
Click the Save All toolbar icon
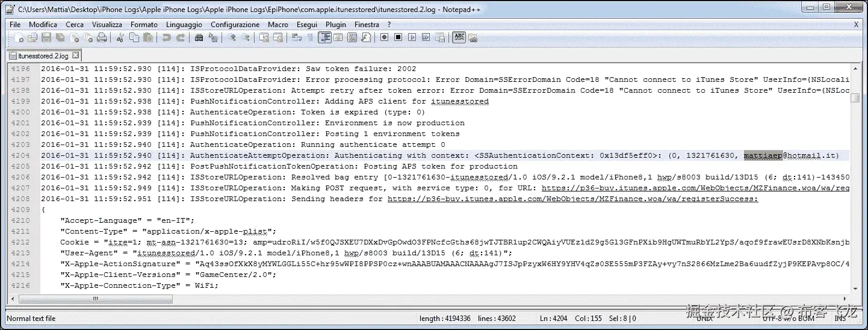pyautogui.click(x=60, y=38)
